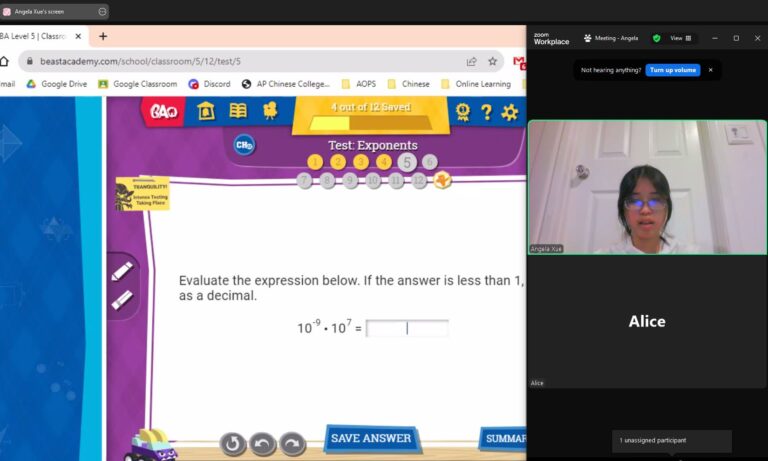Click the 1 unassigned participant notice
Image resolution: width=768 pixels, height=461 pixels.
click(672, 440)
